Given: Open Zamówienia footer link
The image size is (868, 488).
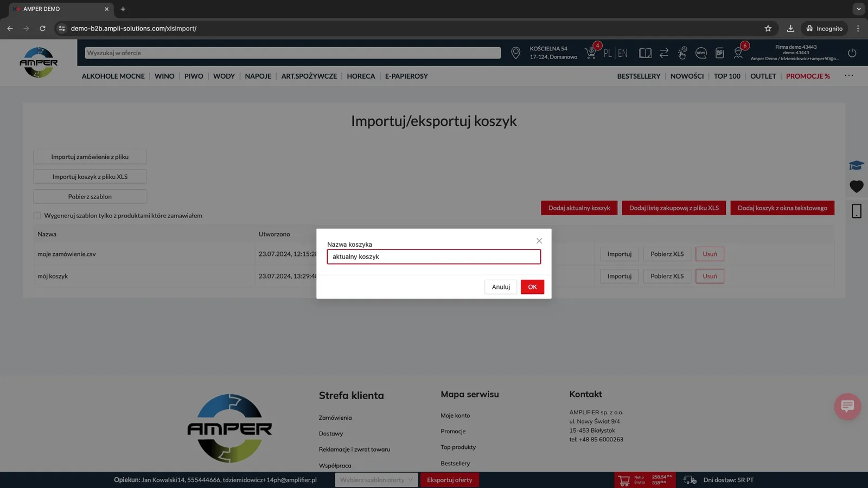Looking at the screenshot, I should pos(335,418).
